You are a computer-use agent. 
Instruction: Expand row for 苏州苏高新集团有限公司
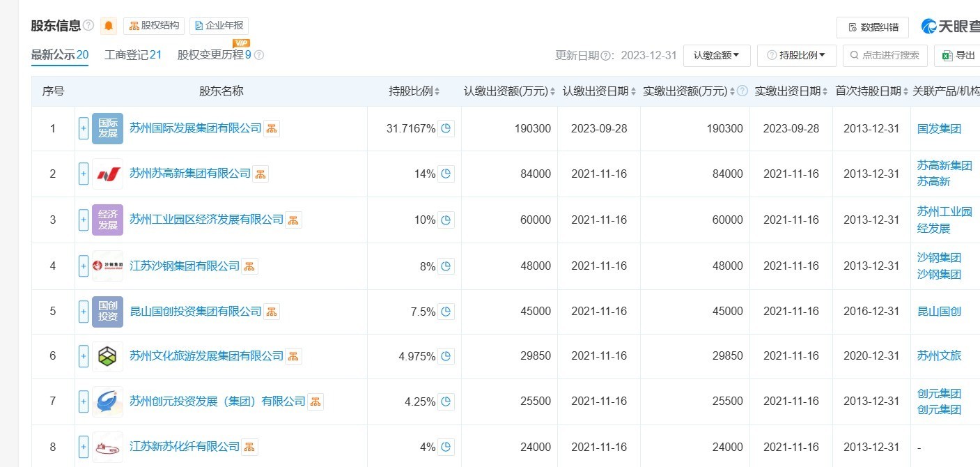[x=84, y=174]
